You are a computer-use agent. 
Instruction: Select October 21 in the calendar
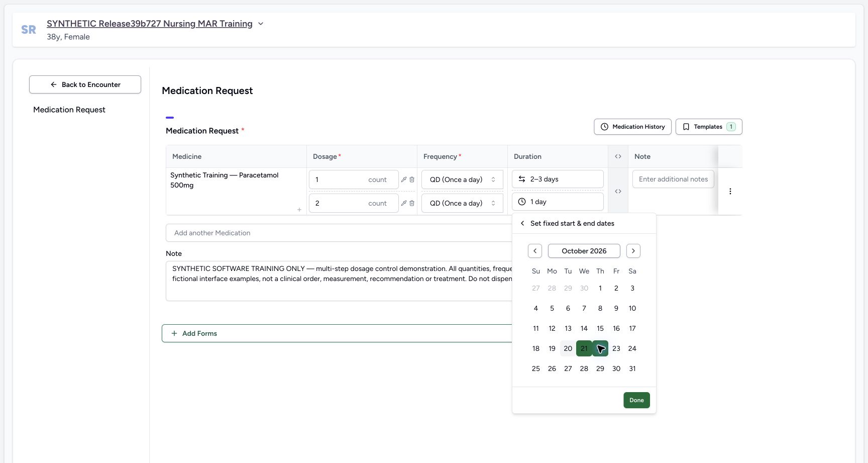pos(584,348)
